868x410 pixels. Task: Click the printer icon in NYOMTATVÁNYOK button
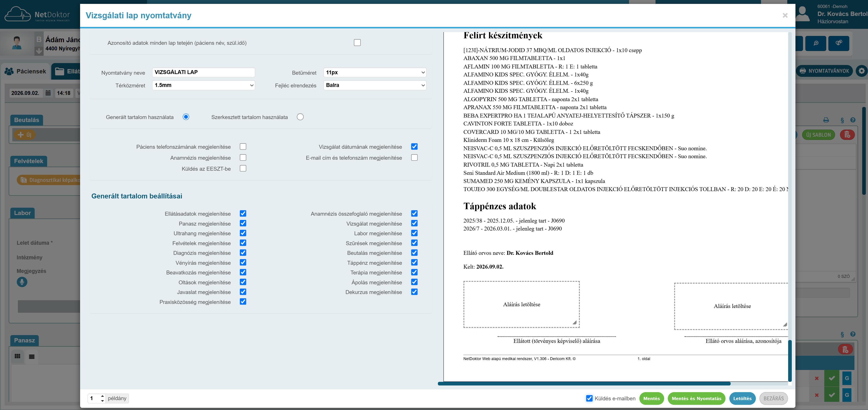(x=803, y=71)
